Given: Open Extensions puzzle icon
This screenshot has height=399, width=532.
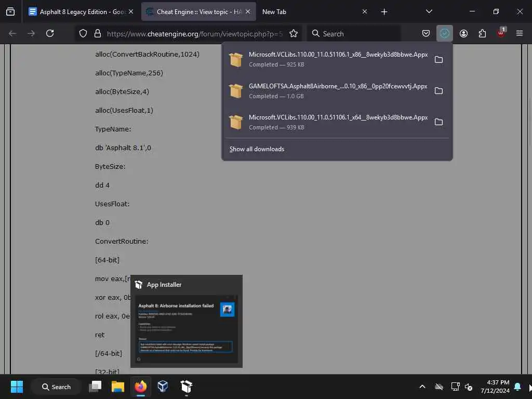Looking at the screenshot, I should (x=482, y=34).
